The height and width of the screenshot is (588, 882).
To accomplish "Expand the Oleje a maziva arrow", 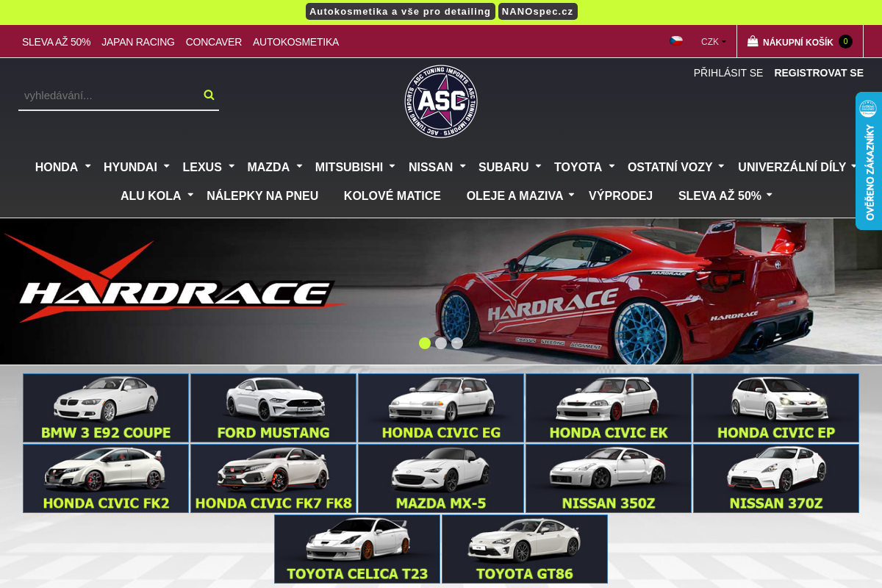I will [572, 195].
